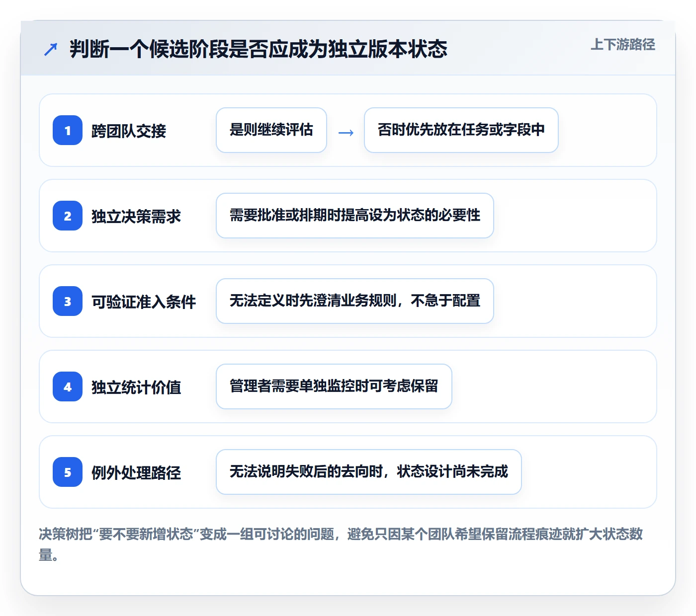Select the number 1 step badge

pos(68,130)
